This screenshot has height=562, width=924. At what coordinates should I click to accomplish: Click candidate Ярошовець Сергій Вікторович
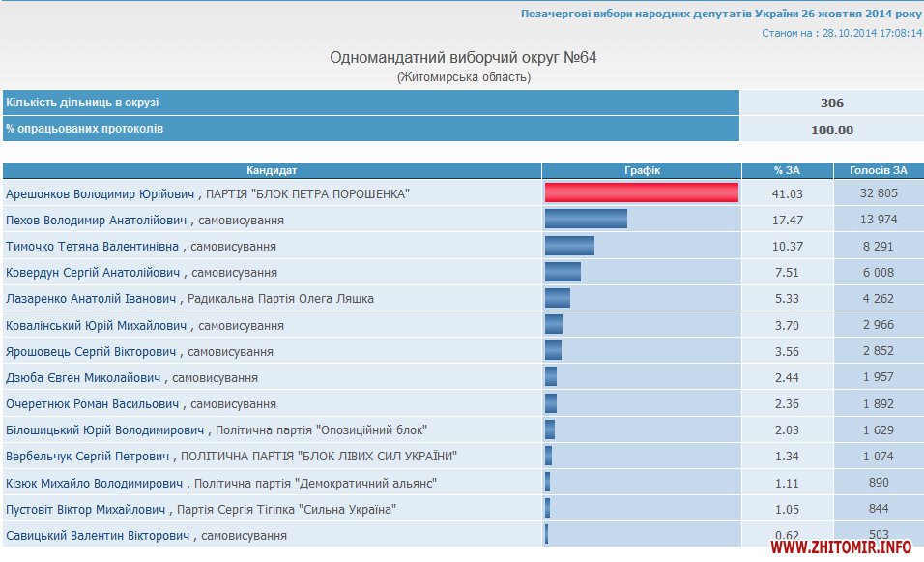click(92, 351)
